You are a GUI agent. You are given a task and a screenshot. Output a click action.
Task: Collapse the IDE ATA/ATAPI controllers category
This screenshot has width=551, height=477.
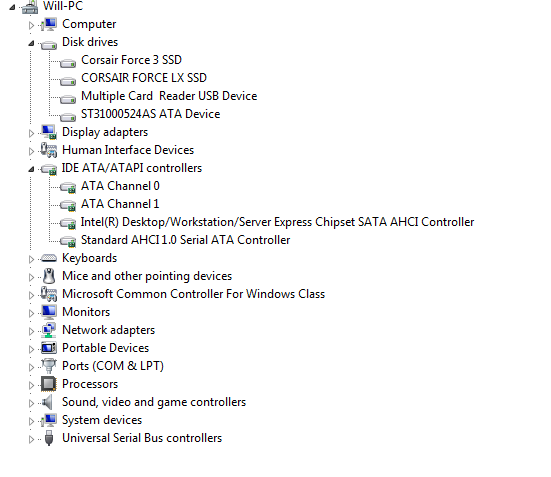(x=31, y=169)
